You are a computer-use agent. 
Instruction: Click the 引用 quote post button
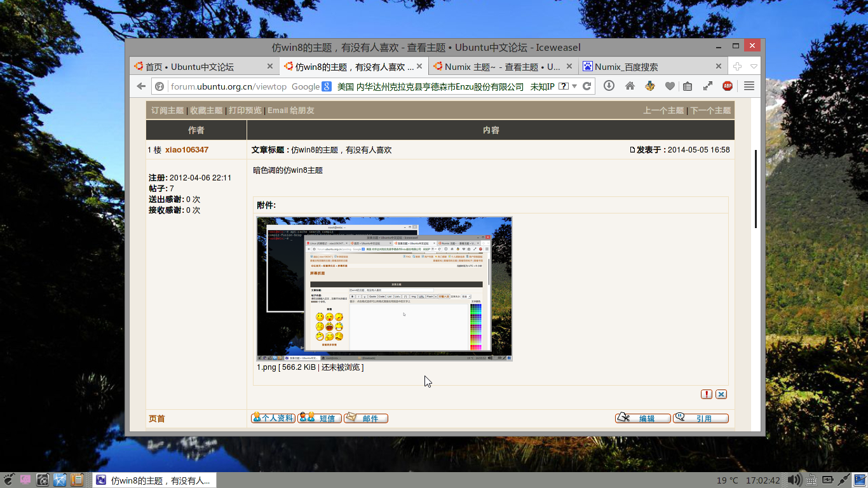pos(701,418)
